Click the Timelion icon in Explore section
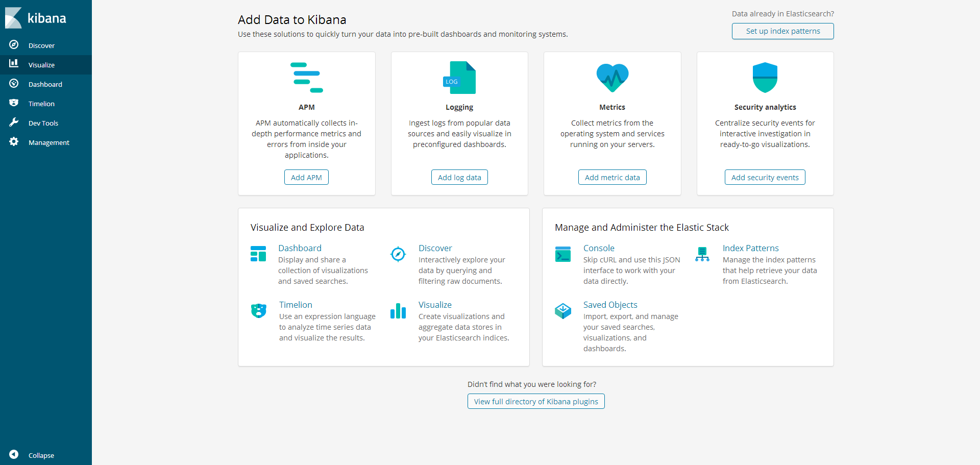The height and width of the screenshot is (465, 980). coord(259,310)
